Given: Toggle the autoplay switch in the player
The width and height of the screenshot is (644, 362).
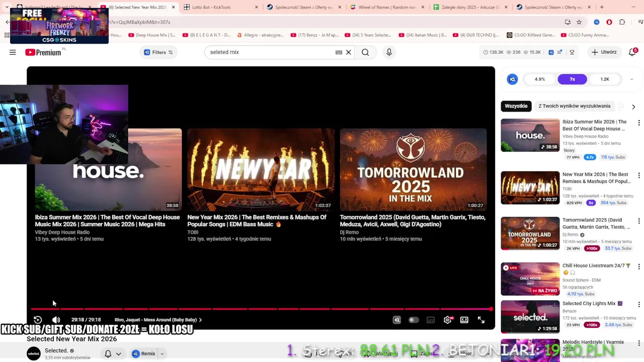Looking at the screenshot, I should (414, 320).
